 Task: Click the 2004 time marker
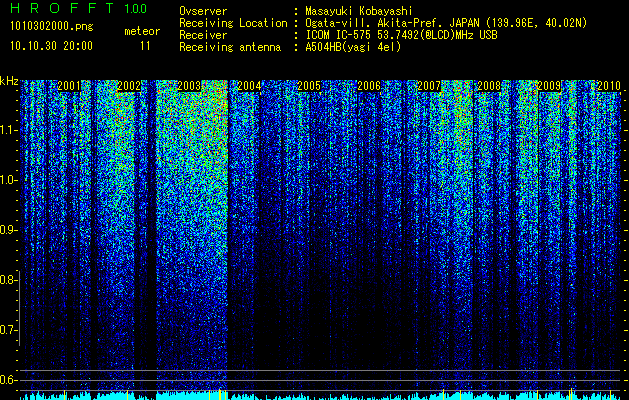click(249, 86)
